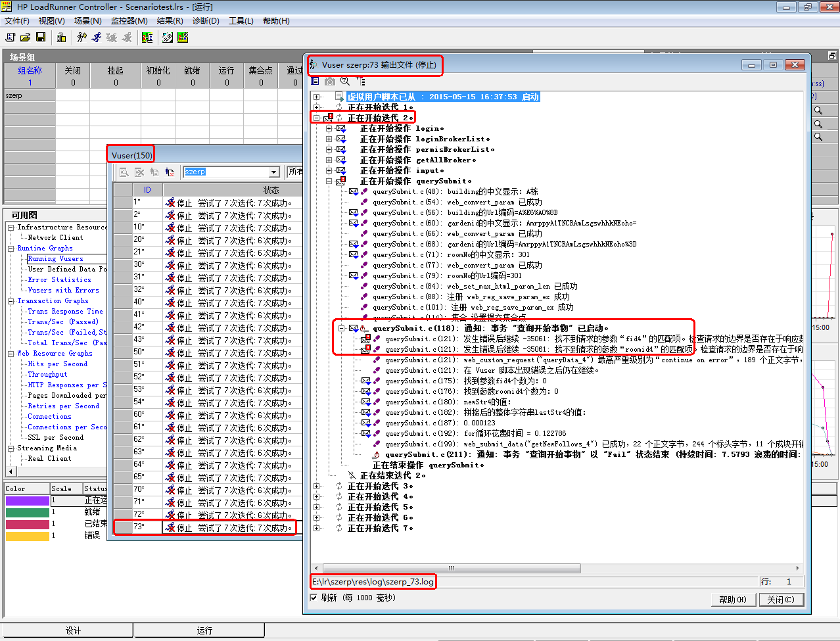This screenshot has height=641, width=840.
Task: Collapse the 正在开始操作 querySubmit node
Action: pyautogui.click(x=329, y=181)
